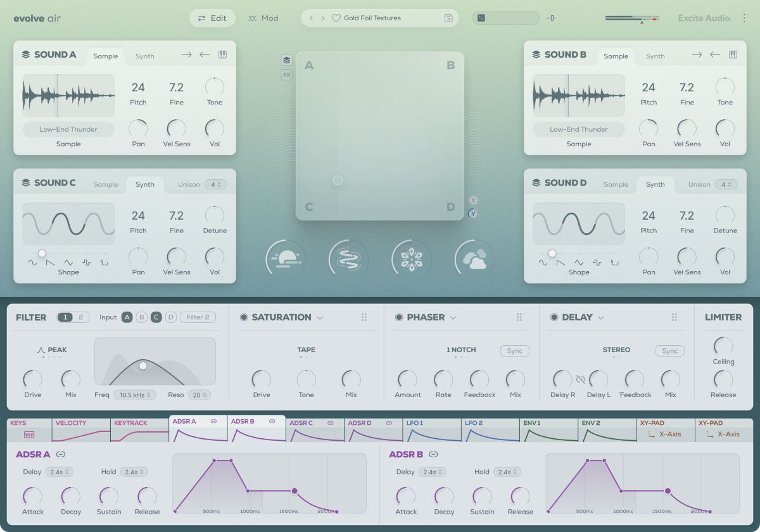Select Input B on the Filter
This screenshot has width=760, height=532.
click(x=142, y=317)
